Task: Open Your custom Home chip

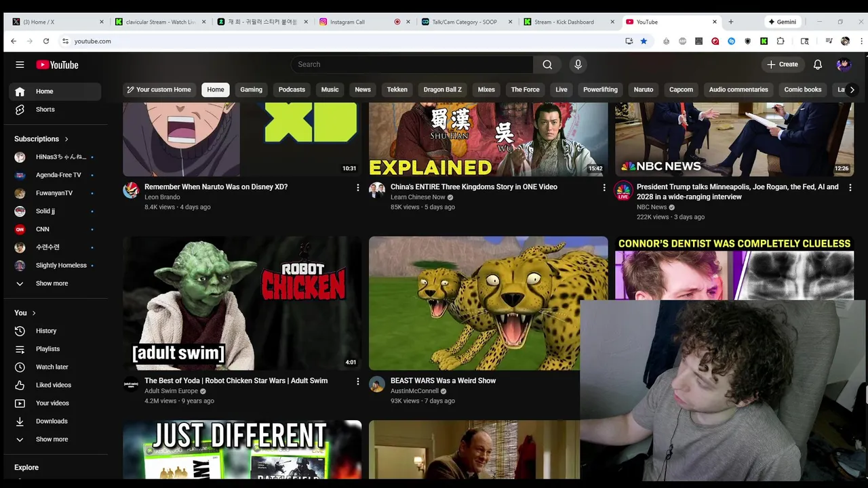Action: pyautogui.click(x=159, y=89)
